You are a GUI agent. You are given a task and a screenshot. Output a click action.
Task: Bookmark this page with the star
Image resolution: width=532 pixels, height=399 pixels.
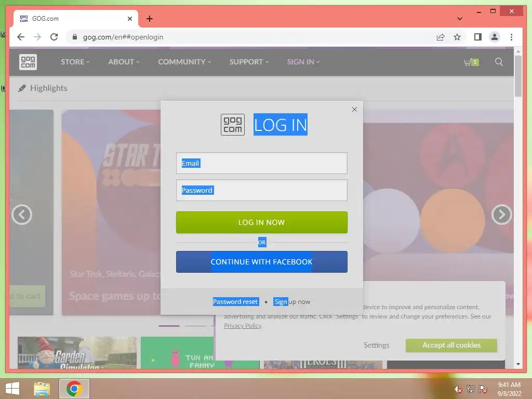coord(457,37)
